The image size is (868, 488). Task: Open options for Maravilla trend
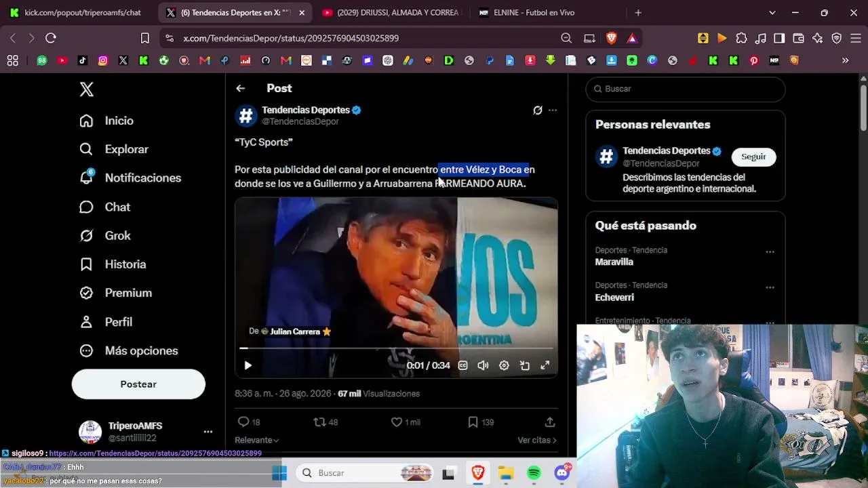pyautogui.click(x=770, y=252)
